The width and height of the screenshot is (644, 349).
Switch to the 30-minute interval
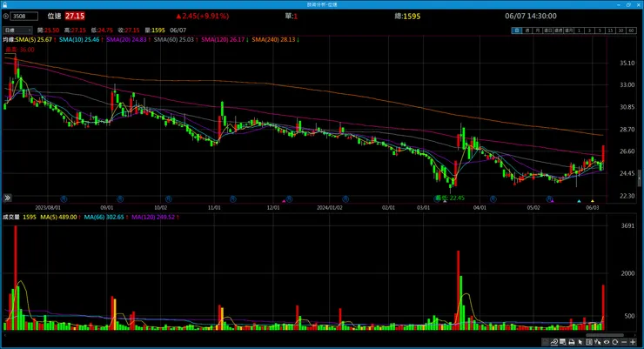point(621,30)
